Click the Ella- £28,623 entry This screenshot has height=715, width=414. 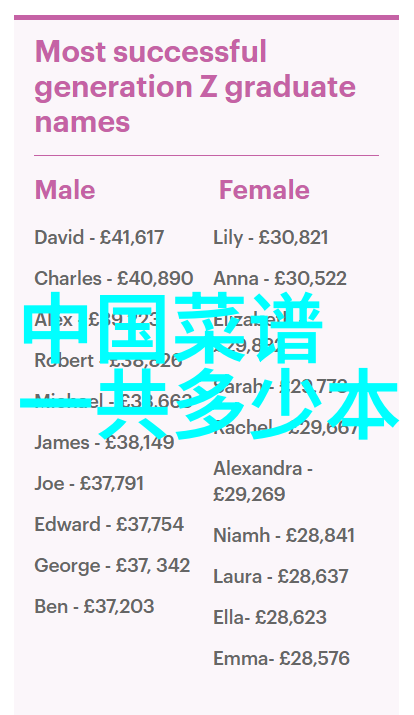point(270,617)
